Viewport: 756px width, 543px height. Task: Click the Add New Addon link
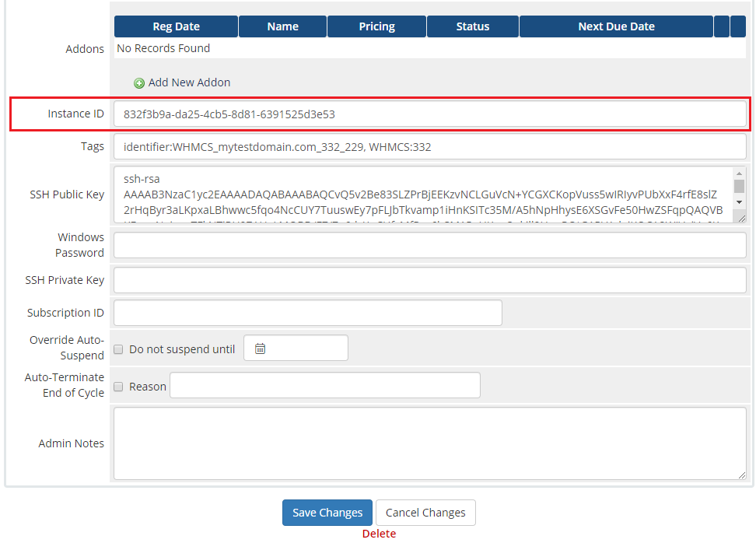[189, 82]
